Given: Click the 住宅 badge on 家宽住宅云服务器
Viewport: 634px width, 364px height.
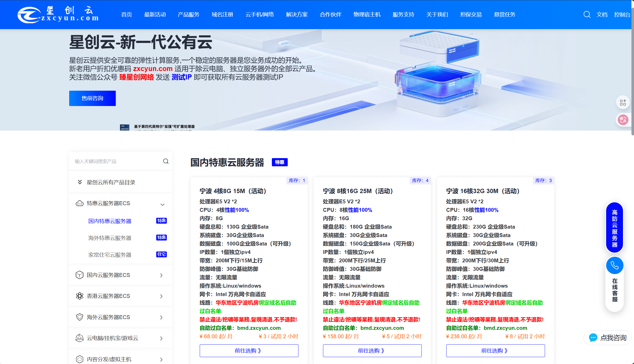Looking at the screenshot, I should (161, 254).
